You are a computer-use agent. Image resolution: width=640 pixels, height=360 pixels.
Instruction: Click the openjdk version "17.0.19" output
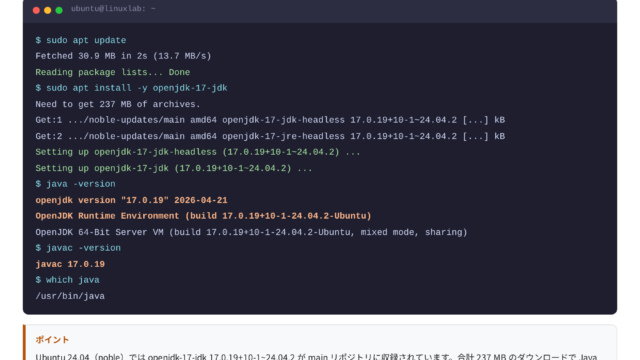pyautogui.click(x=131, y=200)
